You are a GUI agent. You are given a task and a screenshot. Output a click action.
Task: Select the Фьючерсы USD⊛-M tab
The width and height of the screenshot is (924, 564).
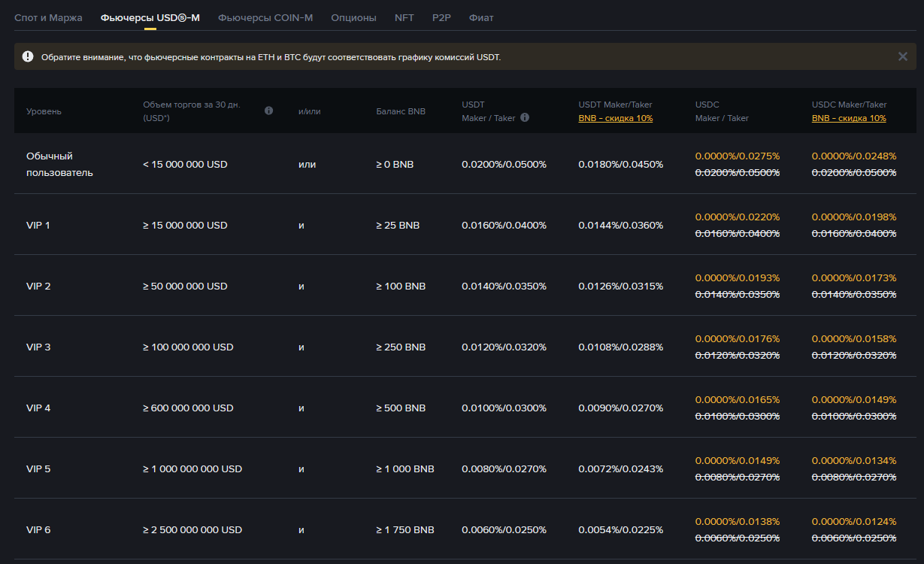coord(150,17)
